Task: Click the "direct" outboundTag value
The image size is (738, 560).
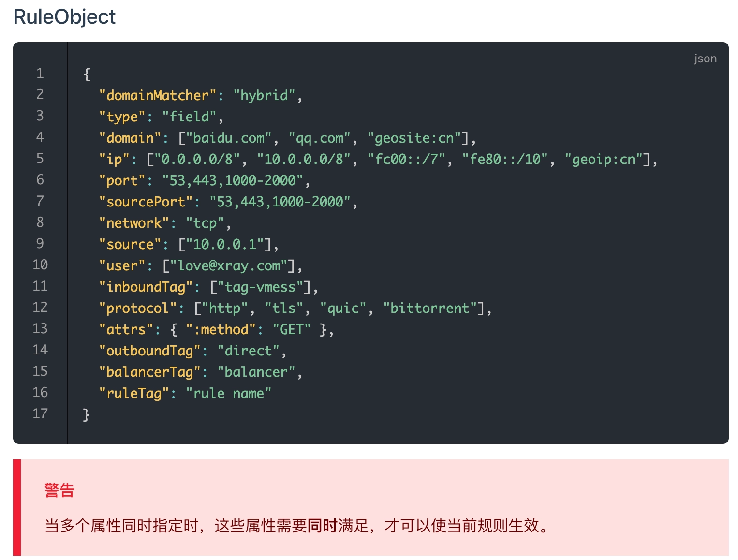Action: pyautogui.click(x=248, y=351)
